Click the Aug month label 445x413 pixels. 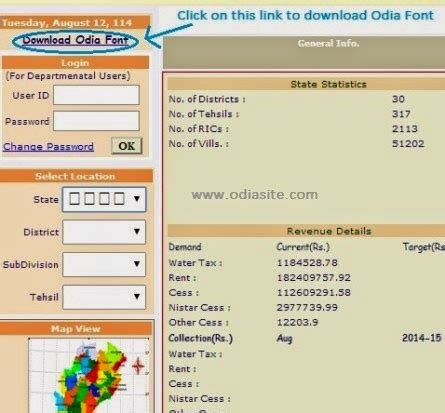[x=284, y=339]
